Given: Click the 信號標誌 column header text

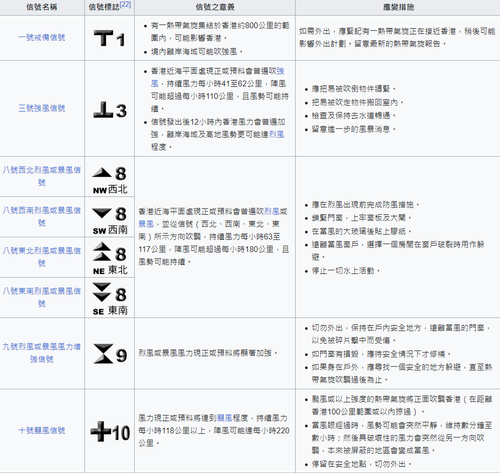Looking at the screenshot, I should tap(104, 7).
